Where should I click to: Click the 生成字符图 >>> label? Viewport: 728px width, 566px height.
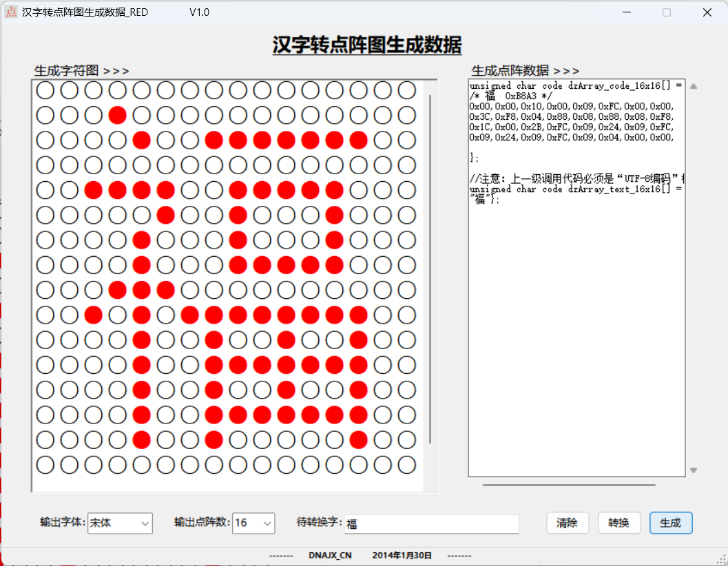[81, 70]
